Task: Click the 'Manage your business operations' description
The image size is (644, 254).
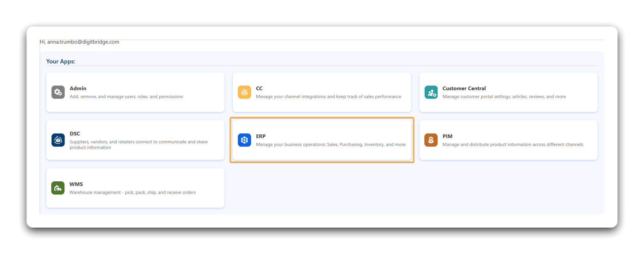Action: [x=330, y=144]
